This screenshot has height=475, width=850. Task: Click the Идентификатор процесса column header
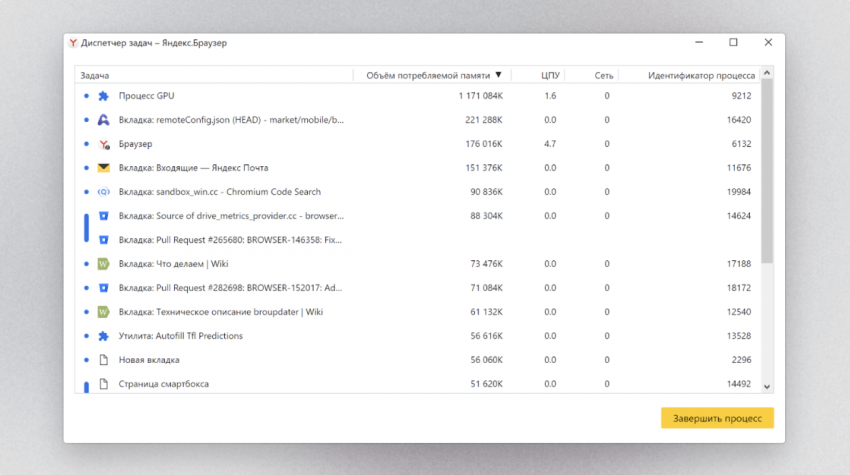coord(701,75)
